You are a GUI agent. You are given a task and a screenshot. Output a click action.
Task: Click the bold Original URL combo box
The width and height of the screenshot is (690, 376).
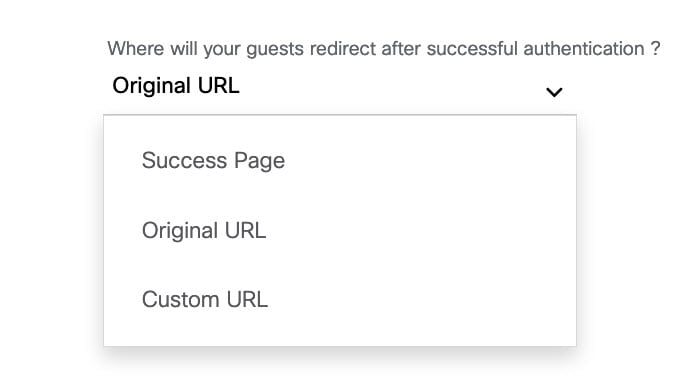coord(340,86)
